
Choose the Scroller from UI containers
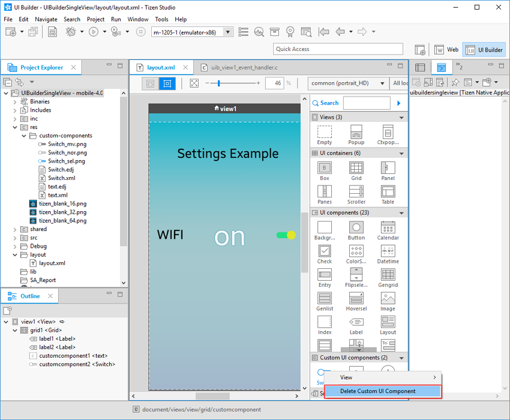point(356,191)
